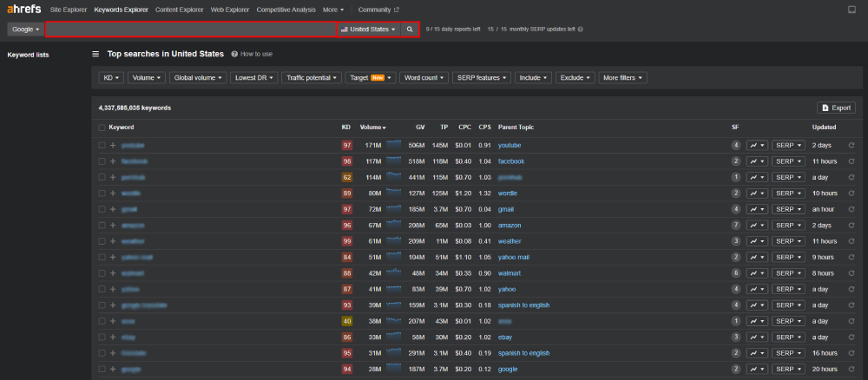
Task: Check the google row checkbox
Action: pos(102,370)
